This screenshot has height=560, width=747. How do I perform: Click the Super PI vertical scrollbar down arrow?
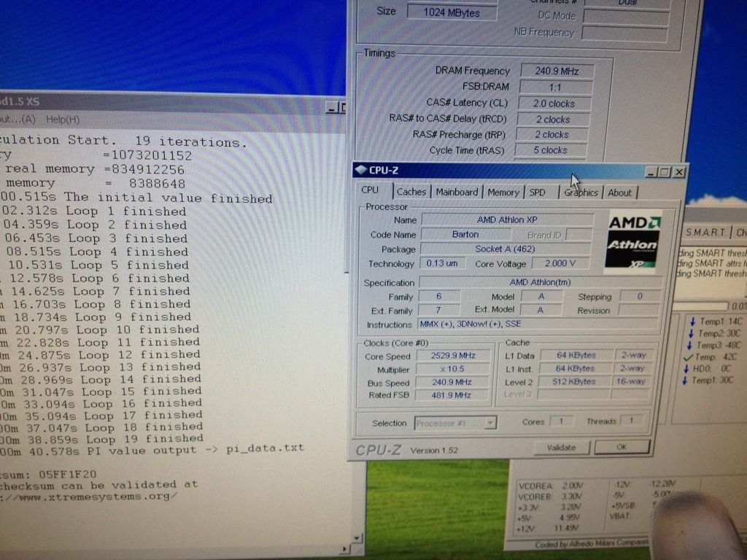coord(357,538)
